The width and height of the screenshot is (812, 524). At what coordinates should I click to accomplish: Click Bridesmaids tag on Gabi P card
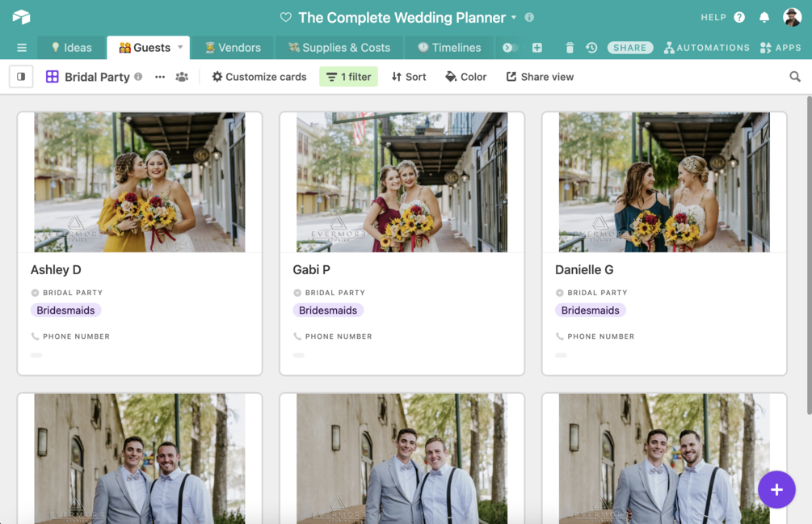point(328,310)
